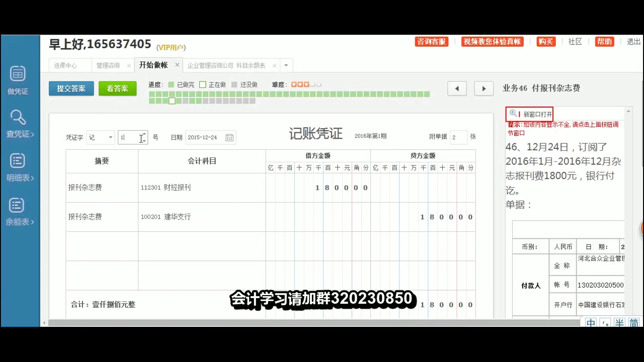
Task: Submit answer with 提交答案 button
Action: coord(71,88)
